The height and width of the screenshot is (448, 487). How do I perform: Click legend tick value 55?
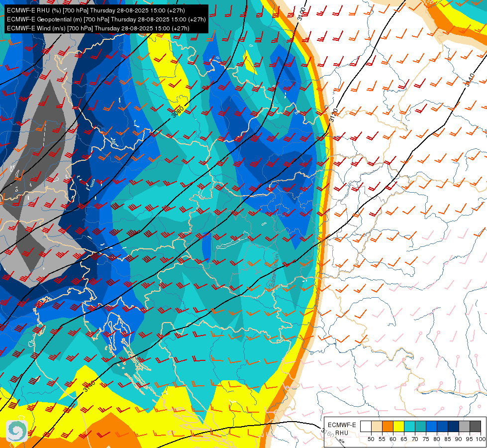pos(382,439)
